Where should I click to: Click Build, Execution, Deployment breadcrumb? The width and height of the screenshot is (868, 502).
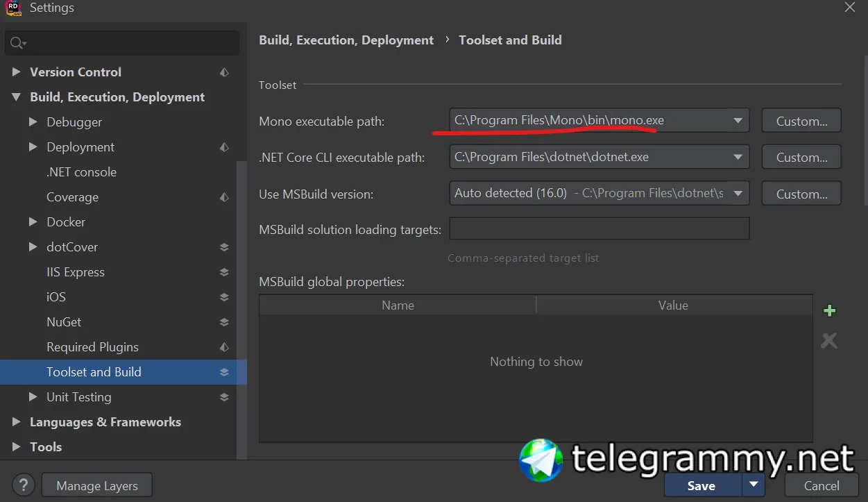coord(346,40)
